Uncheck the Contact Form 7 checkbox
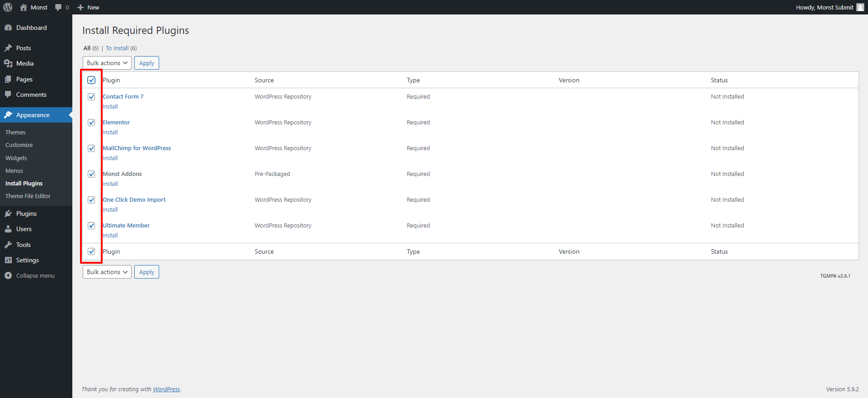Image resolution: width=868 pixels, height=398 pixels. (91, 97)
